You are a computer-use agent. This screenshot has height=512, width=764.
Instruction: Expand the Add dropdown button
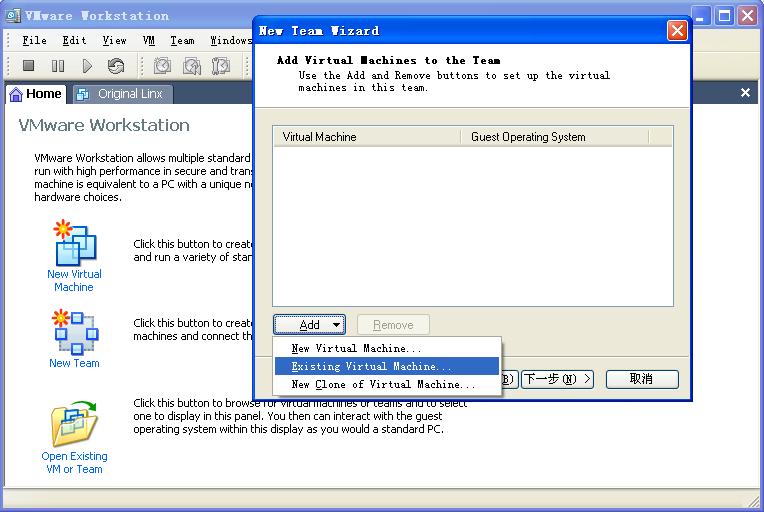[x=309, y=325]
